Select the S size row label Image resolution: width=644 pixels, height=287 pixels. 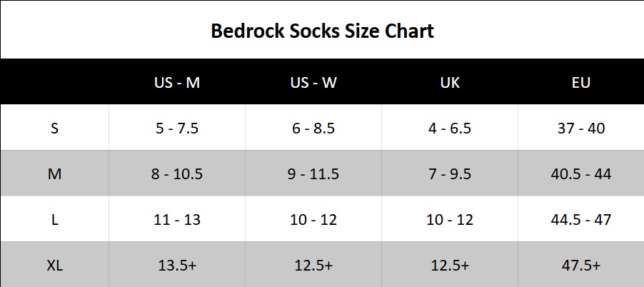click(x=54, y=129)
